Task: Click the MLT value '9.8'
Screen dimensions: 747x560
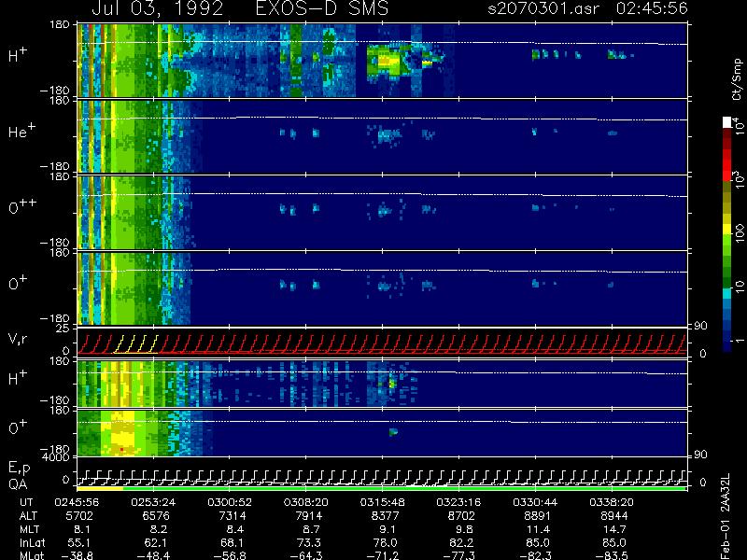Action: click(464, 529)
